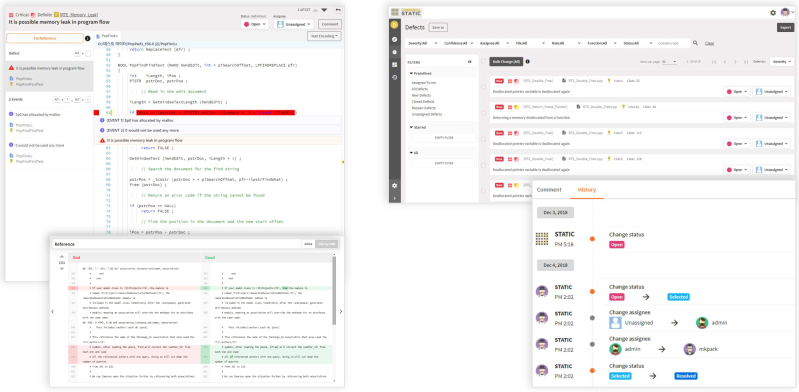Viewport: 799px width, 392px height.
Task: Select Assigned To me predefined filter
Action: 423,83
